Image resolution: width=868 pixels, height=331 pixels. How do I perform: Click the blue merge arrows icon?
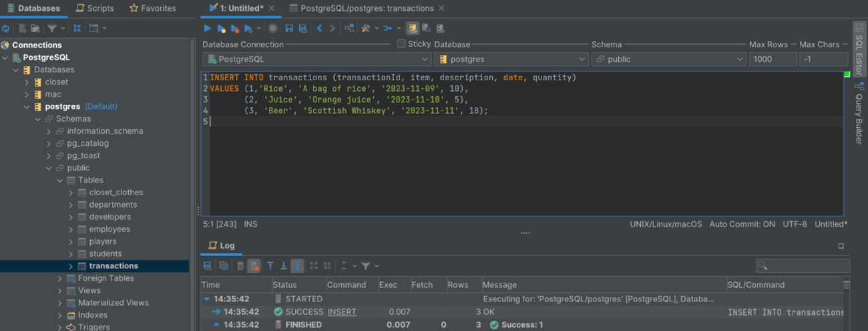[387, 28]
